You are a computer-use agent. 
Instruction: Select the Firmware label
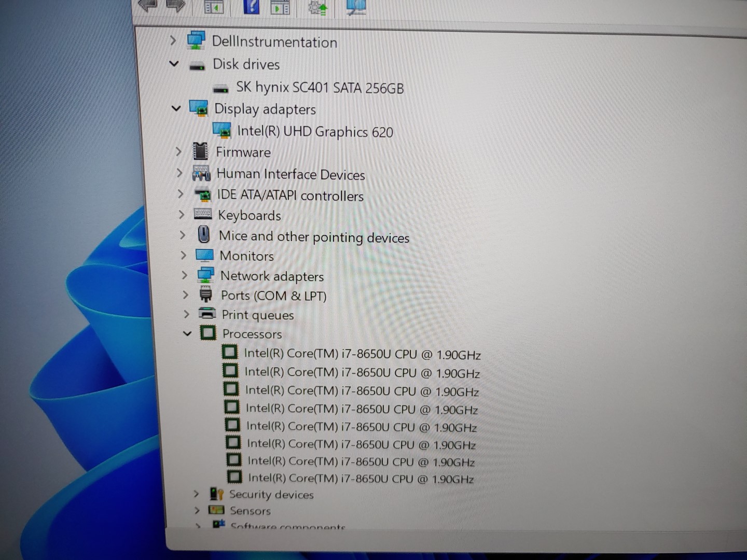(x=243, y=152)
